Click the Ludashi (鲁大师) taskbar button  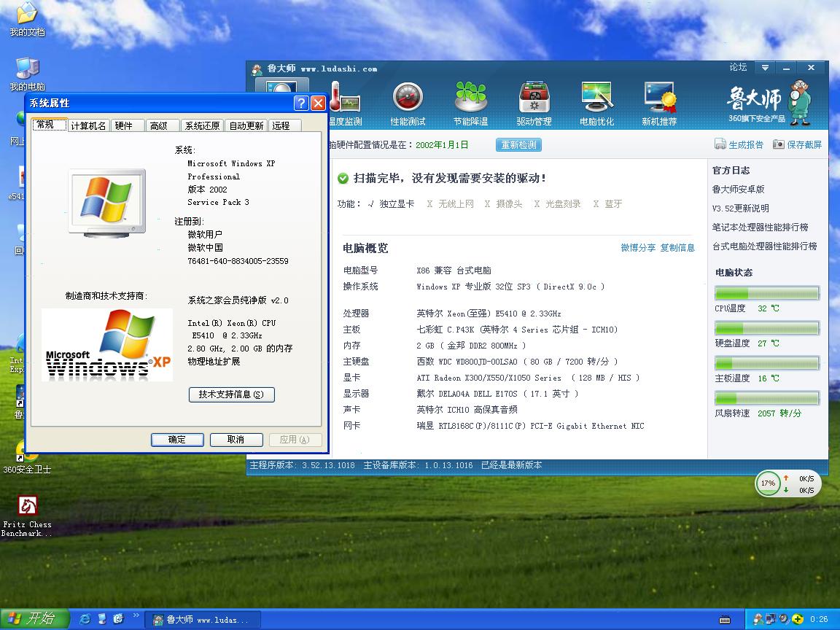coord(203,620)
